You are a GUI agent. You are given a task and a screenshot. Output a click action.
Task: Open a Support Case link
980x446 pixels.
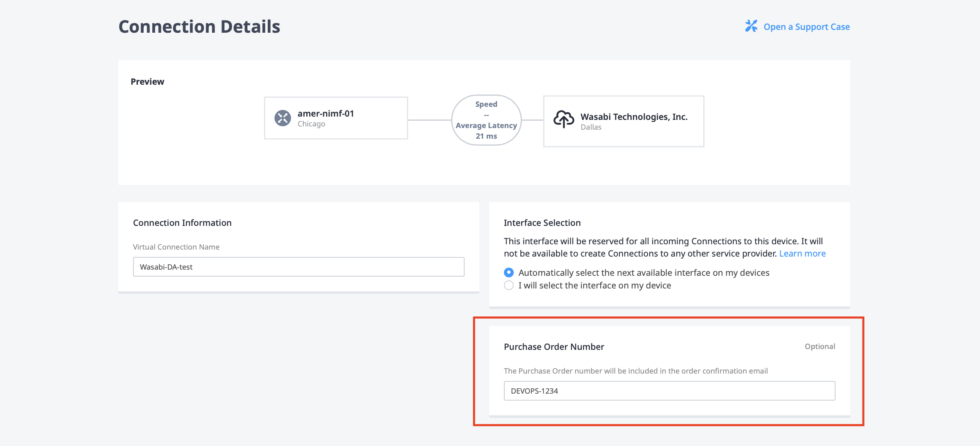pyautogui.click(x=806, y=27)
